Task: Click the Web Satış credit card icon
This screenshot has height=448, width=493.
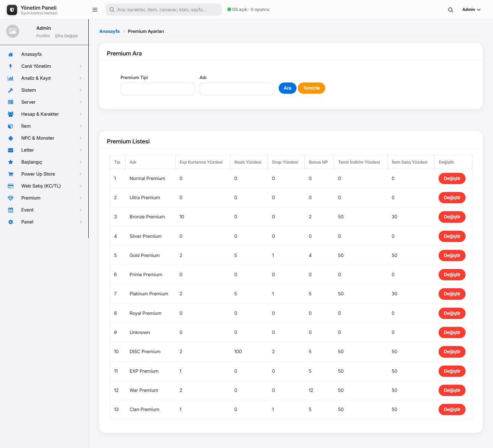Action: tap(11, 186)
